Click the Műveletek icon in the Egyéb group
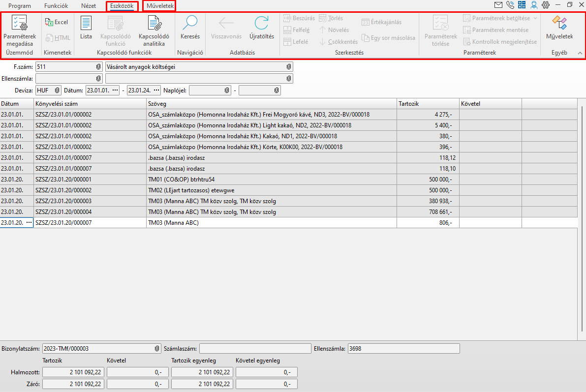Viewport: 586px width, 392px height. (559, 24)
